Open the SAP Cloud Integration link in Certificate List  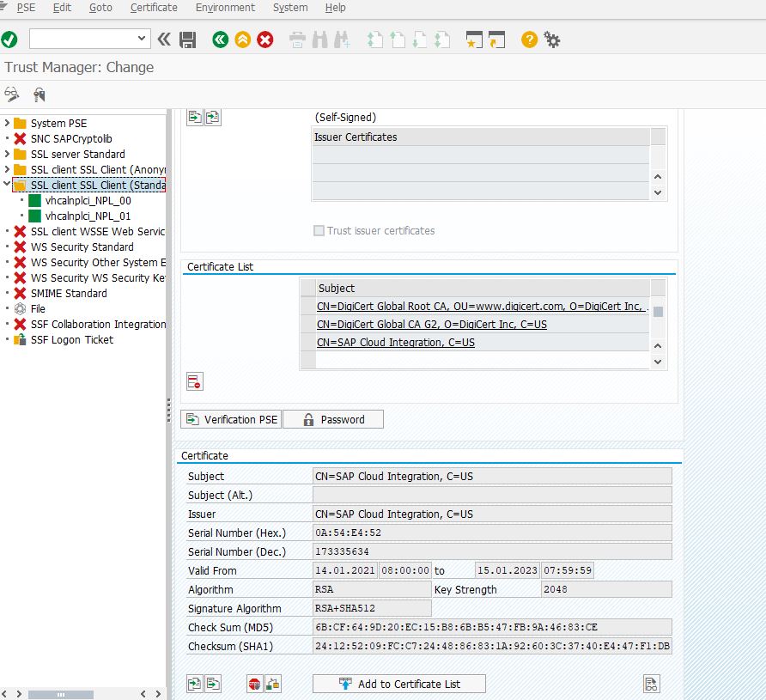pyautogui.click(x=396, y=343)
